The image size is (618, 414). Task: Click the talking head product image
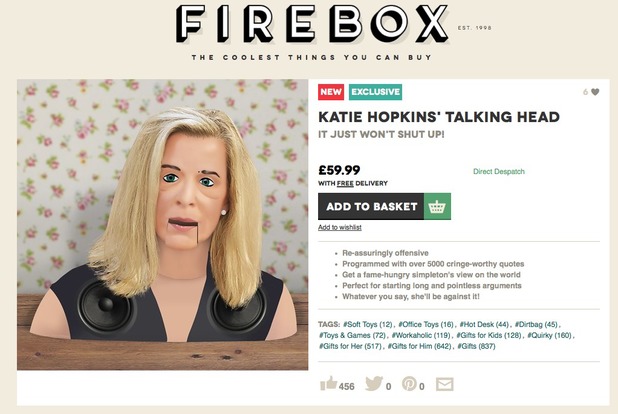pos(162,225)
